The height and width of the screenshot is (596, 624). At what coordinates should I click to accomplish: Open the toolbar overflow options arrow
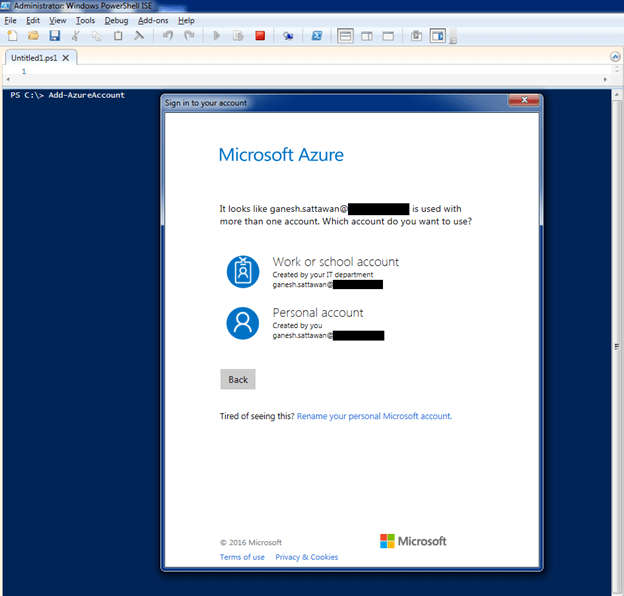pyautogui.click(x=453, y=38)
